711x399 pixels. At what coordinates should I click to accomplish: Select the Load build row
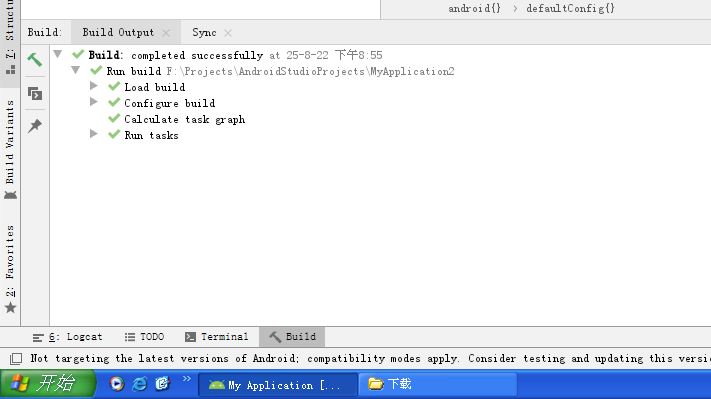tap(155, 87)
